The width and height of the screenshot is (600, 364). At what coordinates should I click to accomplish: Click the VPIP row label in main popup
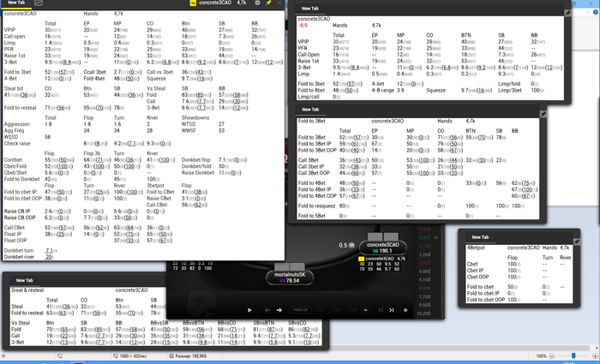coord(9,30)
